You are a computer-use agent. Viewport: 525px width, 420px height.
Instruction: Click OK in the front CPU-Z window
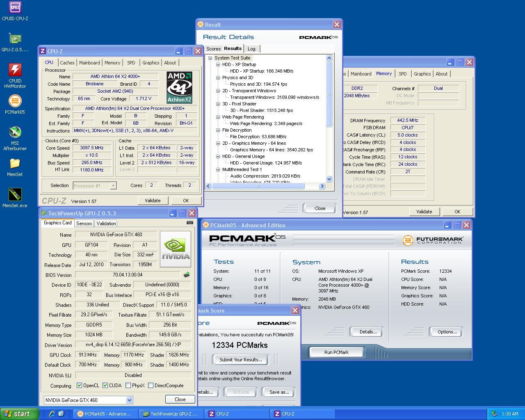point(186,201)
